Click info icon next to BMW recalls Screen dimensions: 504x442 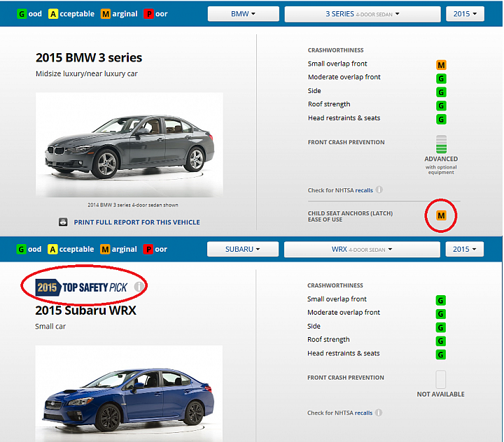(379, 190)
